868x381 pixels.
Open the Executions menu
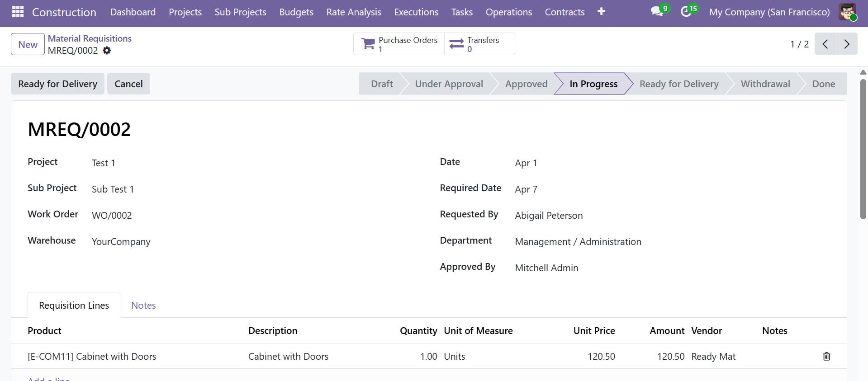coord(416,12)
